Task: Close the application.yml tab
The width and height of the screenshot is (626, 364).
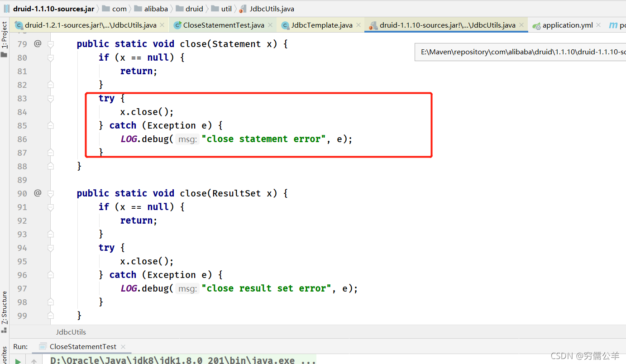Action: (x=599, y=25)
